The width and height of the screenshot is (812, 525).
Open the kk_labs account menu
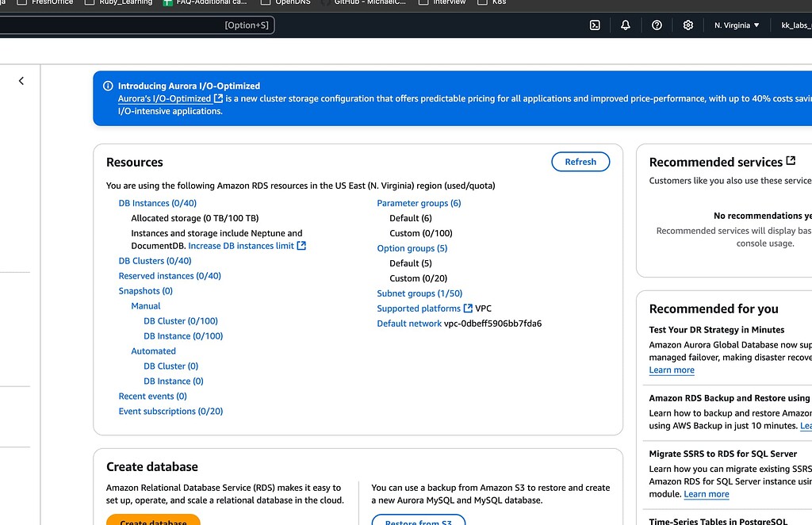(795, 25)
